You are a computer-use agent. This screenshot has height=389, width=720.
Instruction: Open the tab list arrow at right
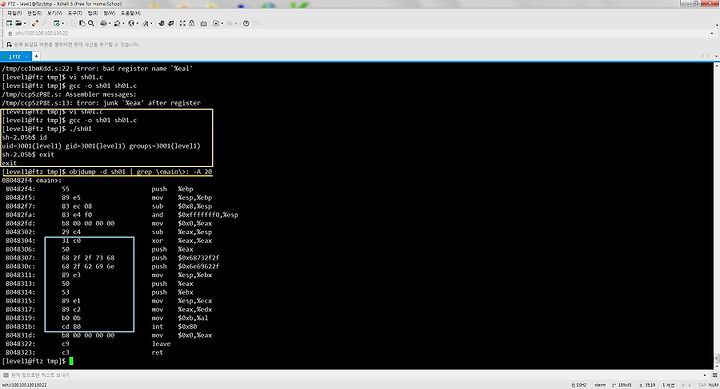[x=716, y=56]
